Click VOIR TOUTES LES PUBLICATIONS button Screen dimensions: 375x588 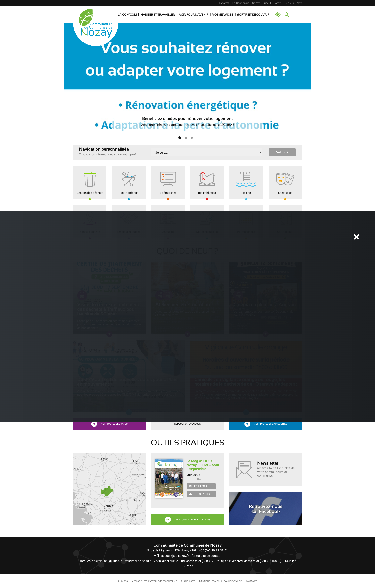click(x=187, y=520)
